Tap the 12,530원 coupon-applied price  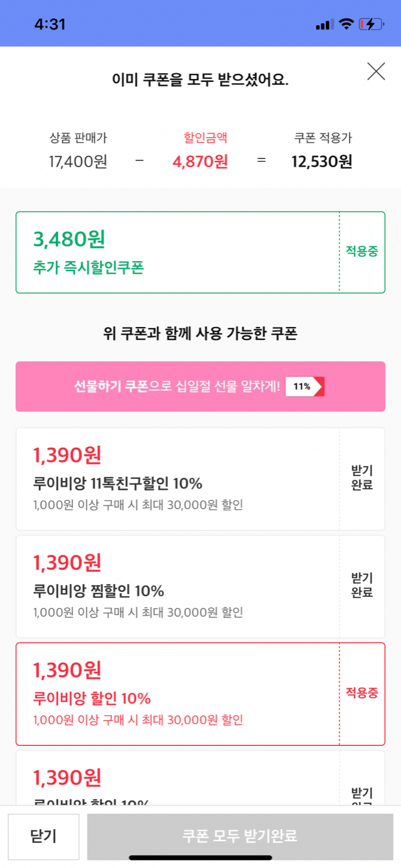click(322, 162)
